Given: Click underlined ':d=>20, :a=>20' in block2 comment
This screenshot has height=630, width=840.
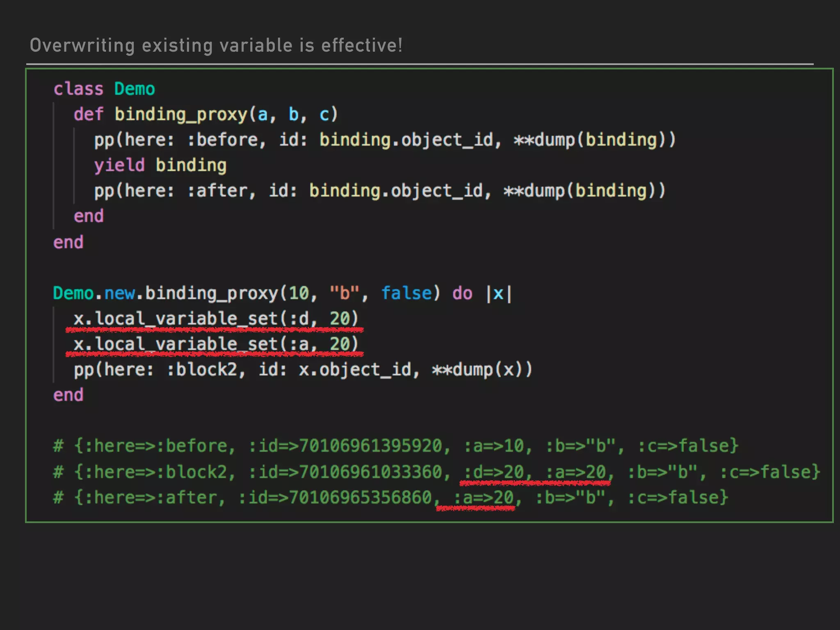Looking at the screenshot, I should (x=535, y=472).
